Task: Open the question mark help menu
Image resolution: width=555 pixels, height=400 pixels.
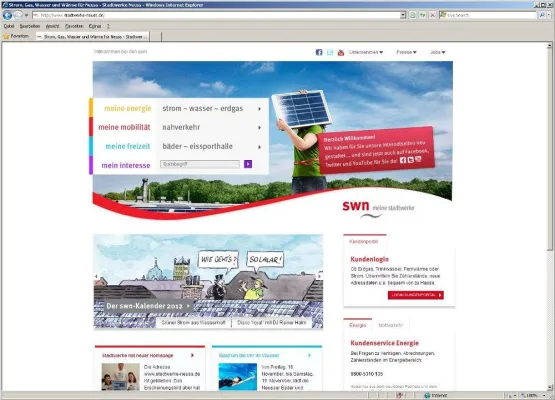Action: (x=108, y=26)
